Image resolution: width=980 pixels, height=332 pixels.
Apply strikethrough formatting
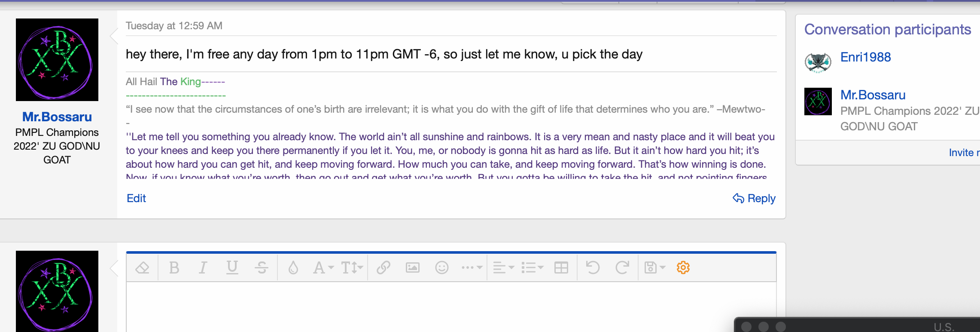coord(261,268)
